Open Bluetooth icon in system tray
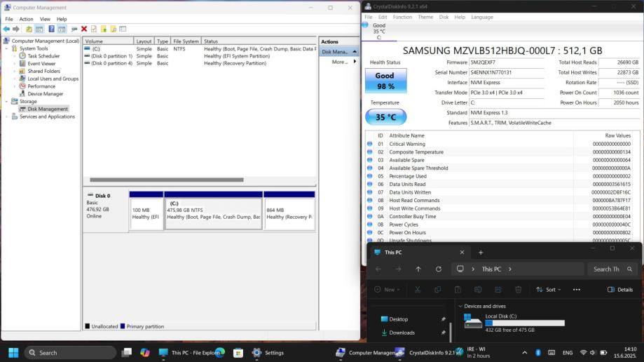Image resolution: width=644 pixels, height=362 pixels. pos(537,352)
